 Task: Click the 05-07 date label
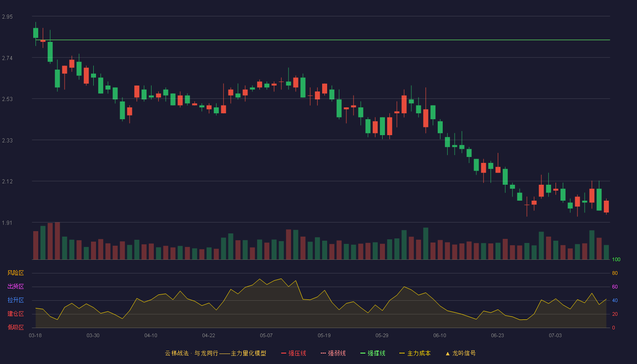point(266,335)
